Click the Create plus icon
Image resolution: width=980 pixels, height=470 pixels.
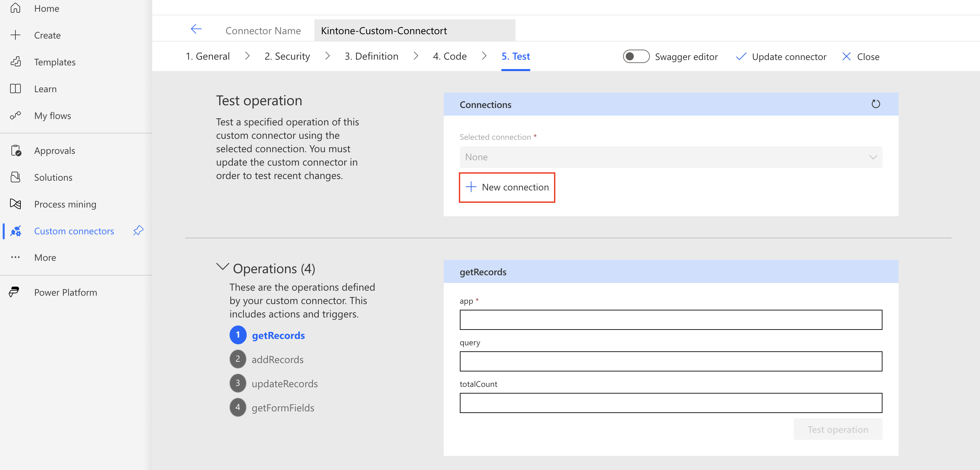15,35
